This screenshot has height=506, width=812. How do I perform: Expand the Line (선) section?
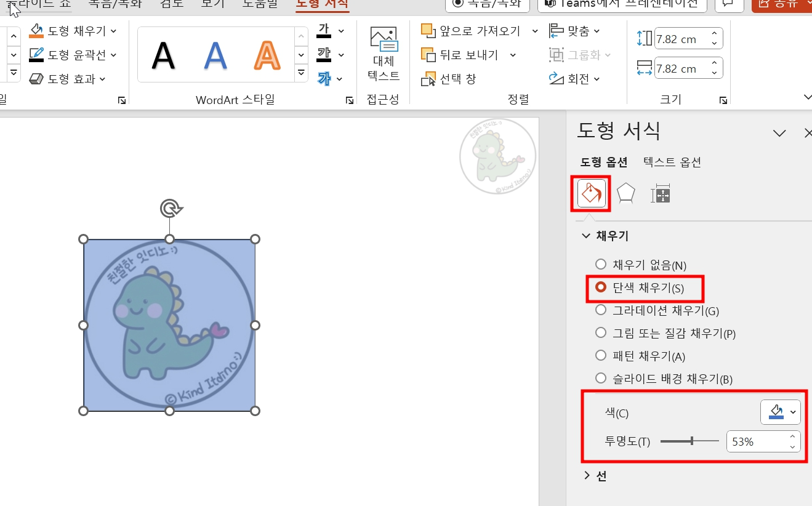click(x=587, y=475)
